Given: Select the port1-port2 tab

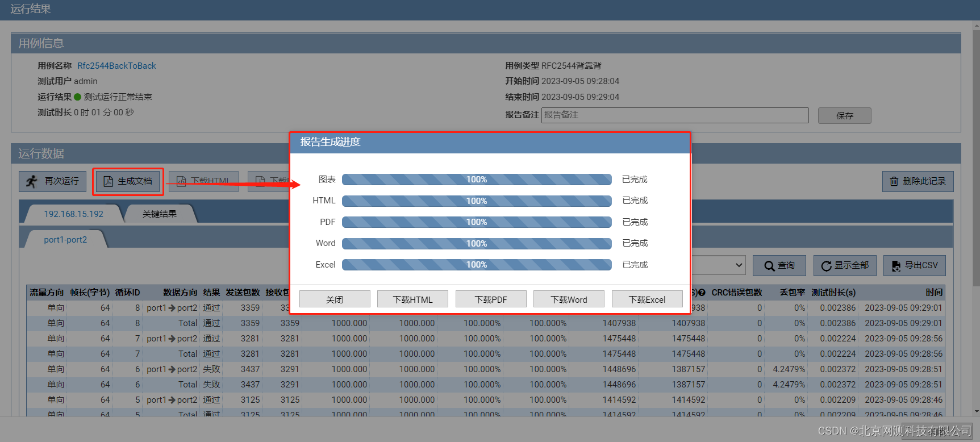Looking at the screenshot, I should click(65, 240).
